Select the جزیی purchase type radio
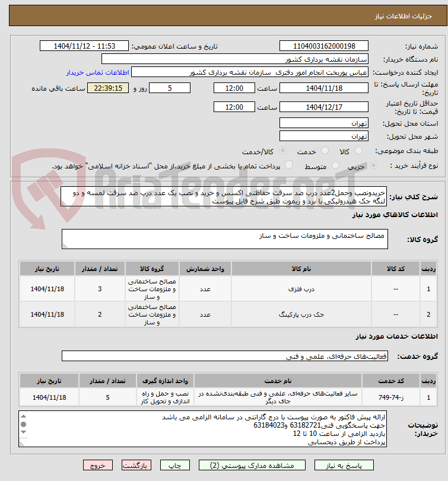Viewport: 448px width, 481px height. pos(373,165)
